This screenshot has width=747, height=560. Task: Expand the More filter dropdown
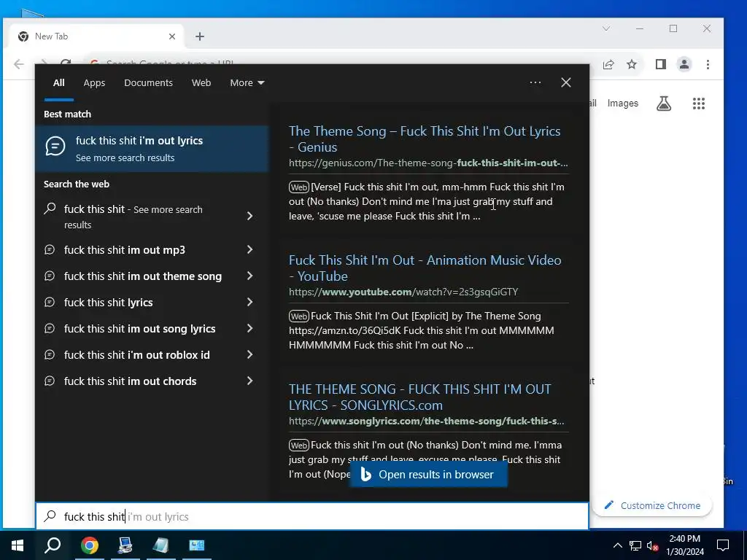click(x=247, y=82)
